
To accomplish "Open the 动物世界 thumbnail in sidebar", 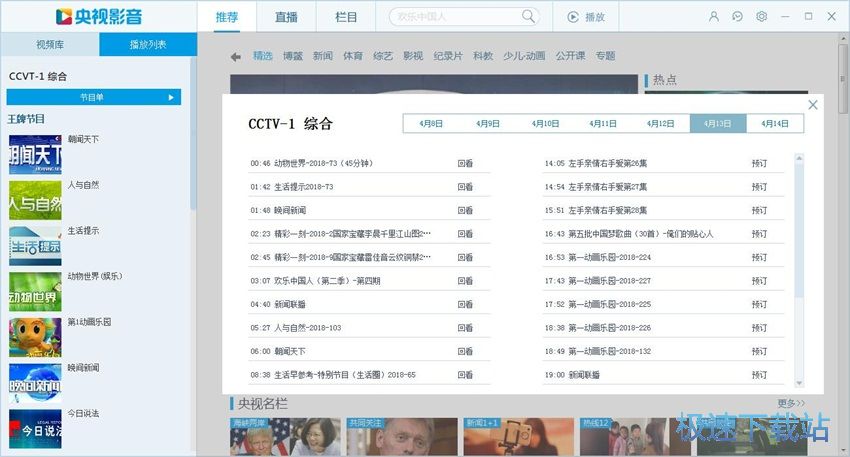I will point(35,292).
